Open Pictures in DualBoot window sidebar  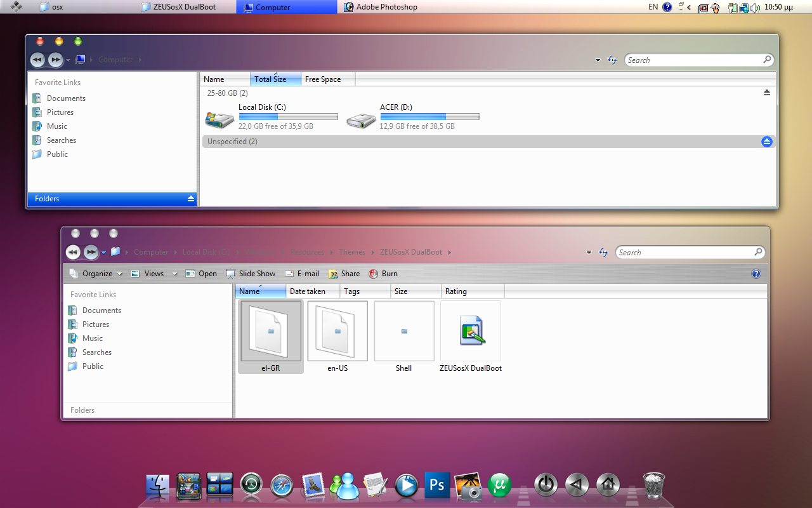[96, 324]
